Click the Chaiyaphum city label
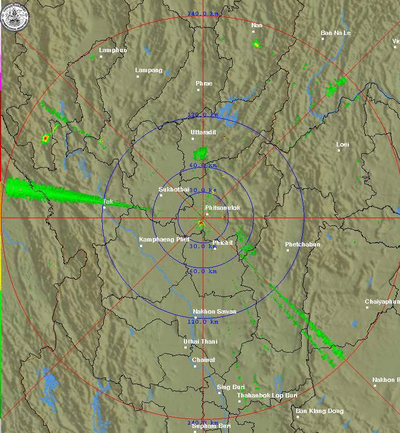 coord(382,302)
